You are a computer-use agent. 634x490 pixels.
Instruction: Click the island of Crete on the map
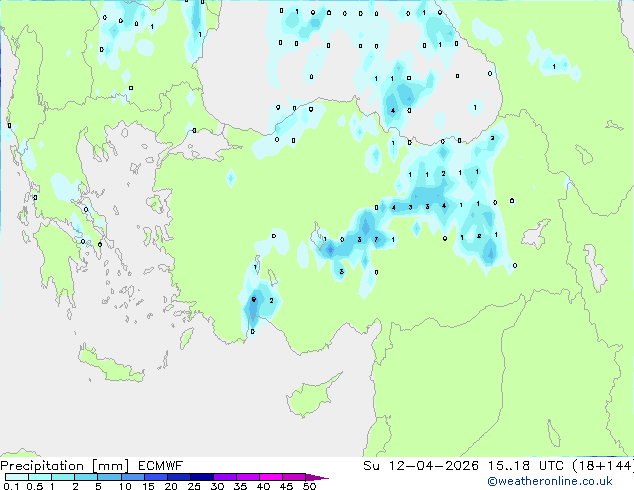[110, 364]
